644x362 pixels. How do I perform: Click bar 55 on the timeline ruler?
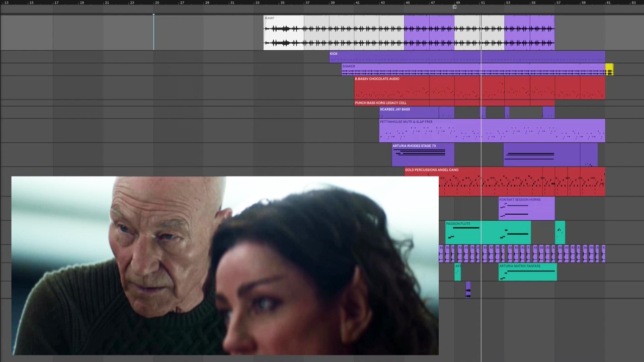point(533,3)
